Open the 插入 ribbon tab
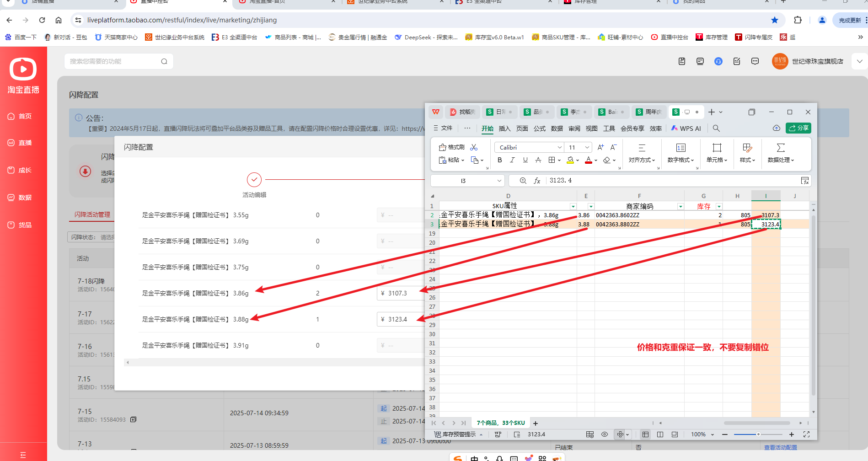868x461 pixels. (x=504, y=129)
